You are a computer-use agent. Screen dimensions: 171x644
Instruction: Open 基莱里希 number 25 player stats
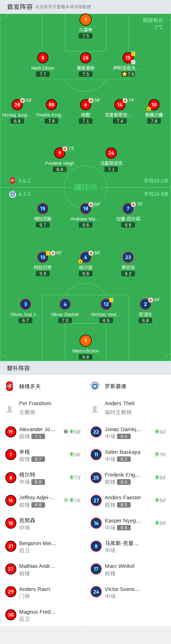tap(85, 58)
